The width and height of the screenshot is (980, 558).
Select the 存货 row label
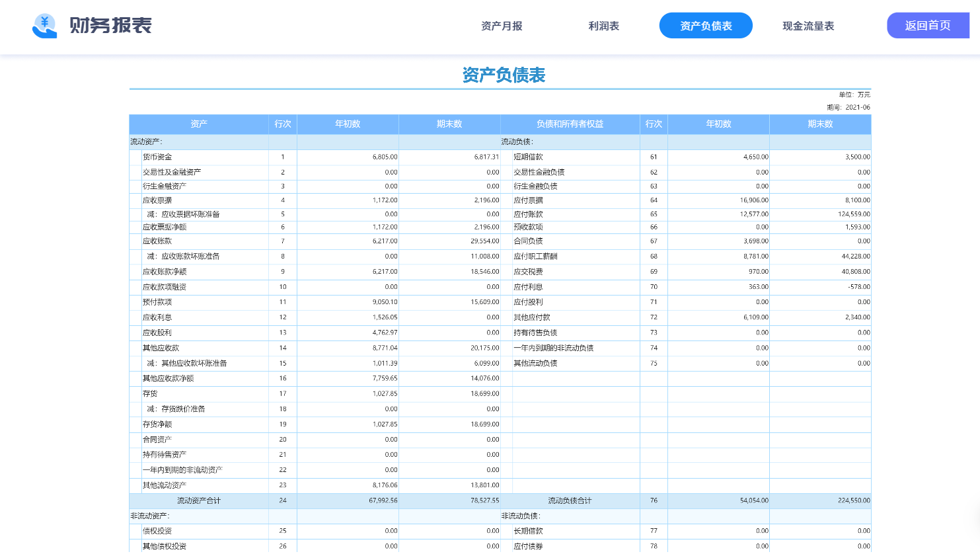click(x=150, y=393)
